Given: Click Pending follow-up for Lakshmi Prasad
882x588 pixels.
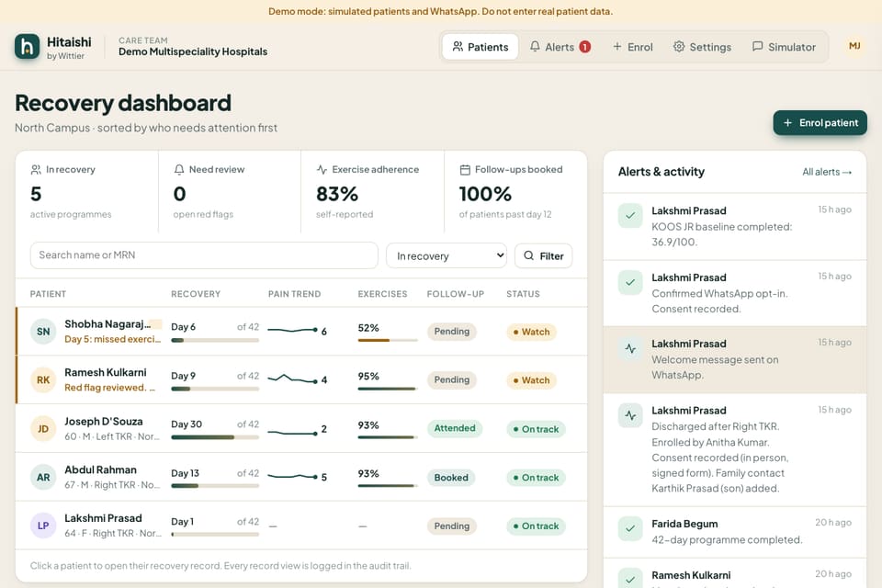Looking at the screenshot, I should 452,526.
